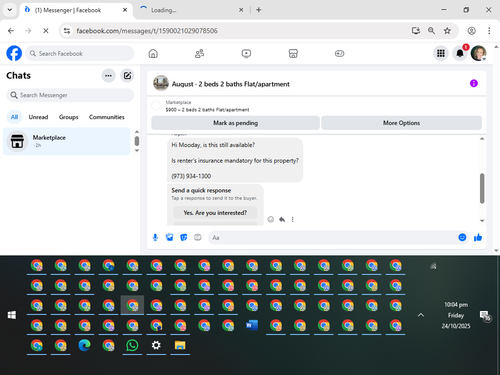Screen dimensions: 500x375
Task: Click the Search Facebook box
Action: point(80,53)
